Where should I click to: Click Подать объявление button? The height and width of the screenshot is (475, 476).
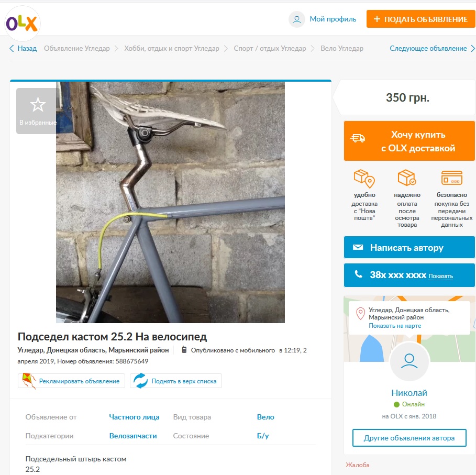pyautogui.click(x=420, y=19)
